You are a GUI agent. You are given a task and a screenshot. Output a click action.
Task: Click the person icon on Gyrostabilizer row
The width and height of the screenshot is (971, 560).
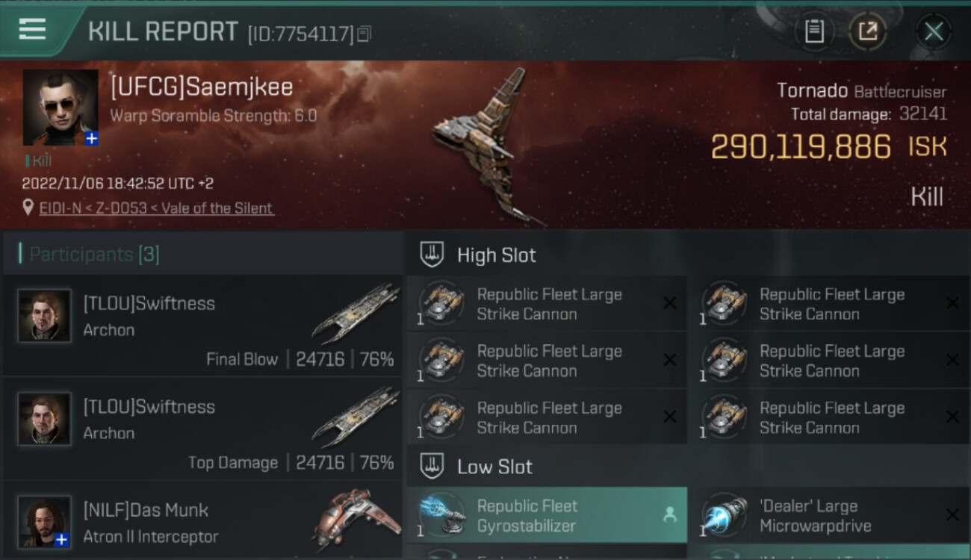[x=669, y=514]
